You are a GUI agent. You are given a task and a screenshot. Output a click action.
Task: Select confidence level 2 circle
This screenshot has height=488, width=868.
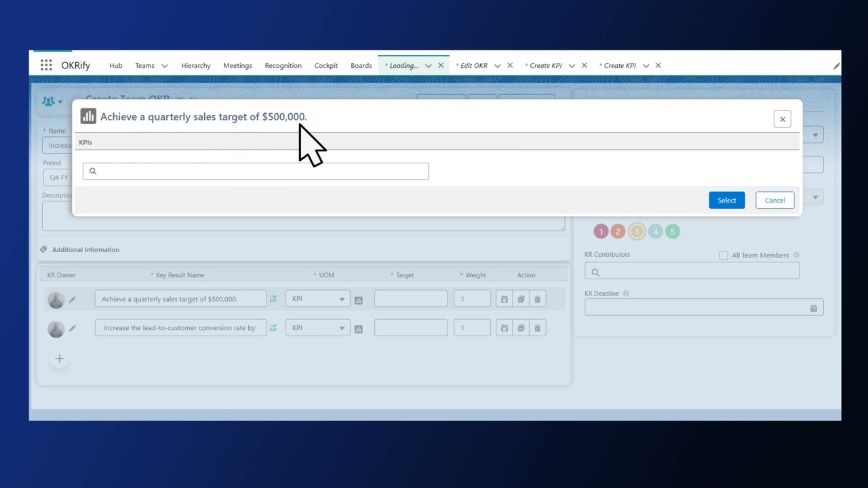(x=618, y=232)
